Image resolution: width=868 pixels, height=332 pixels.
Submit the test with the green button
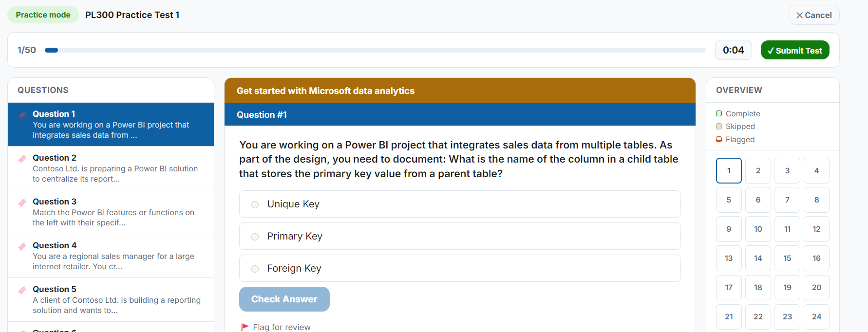795,50
